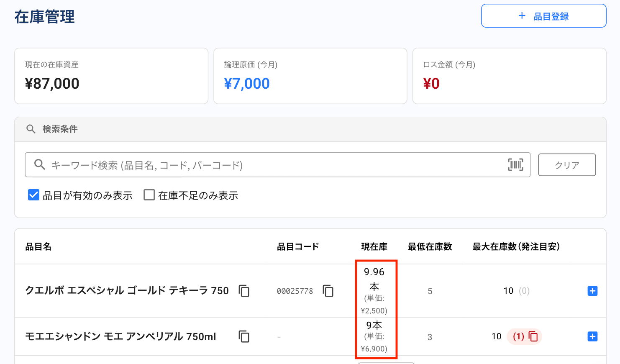Click the ¥0 ロス金額 value
The height and width of the screenshot is (364, 620).
pos(431,83)
